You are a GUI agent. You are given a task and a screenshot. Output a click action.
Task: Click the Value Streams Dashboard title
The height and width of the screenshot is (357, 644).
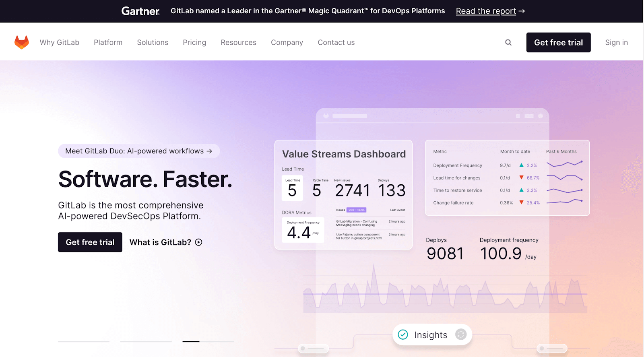click(x=344, y=154)
